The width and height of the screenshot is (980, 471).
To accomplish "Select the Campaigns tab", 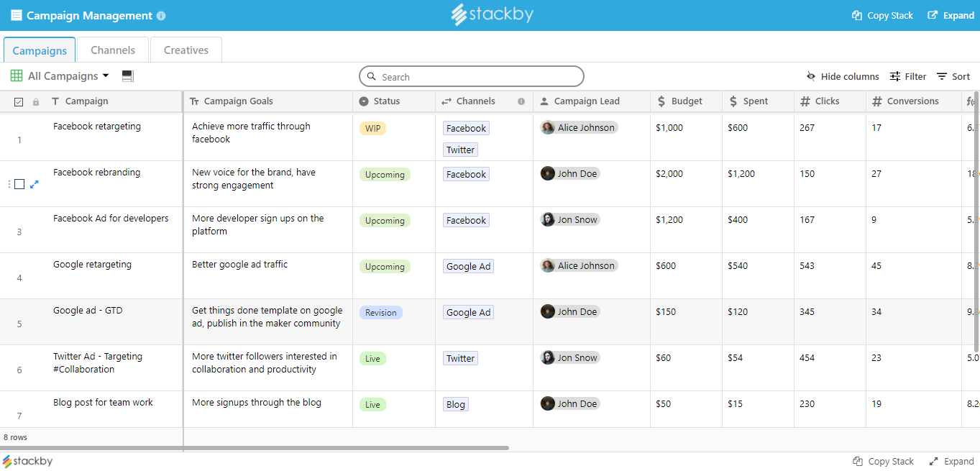I will click(x=40, y=50).
